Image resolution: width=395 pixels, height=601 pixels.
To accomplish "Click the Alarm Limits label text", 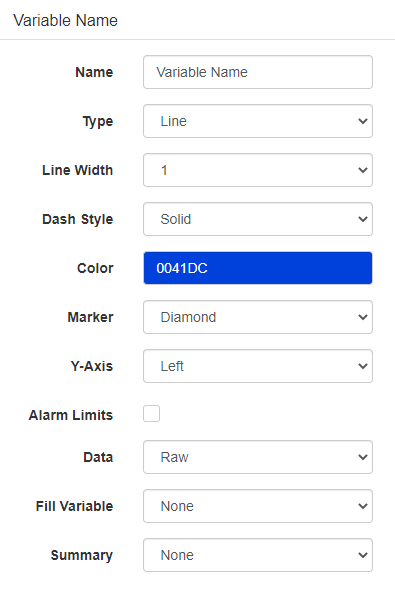I will (x=71, y=415).
